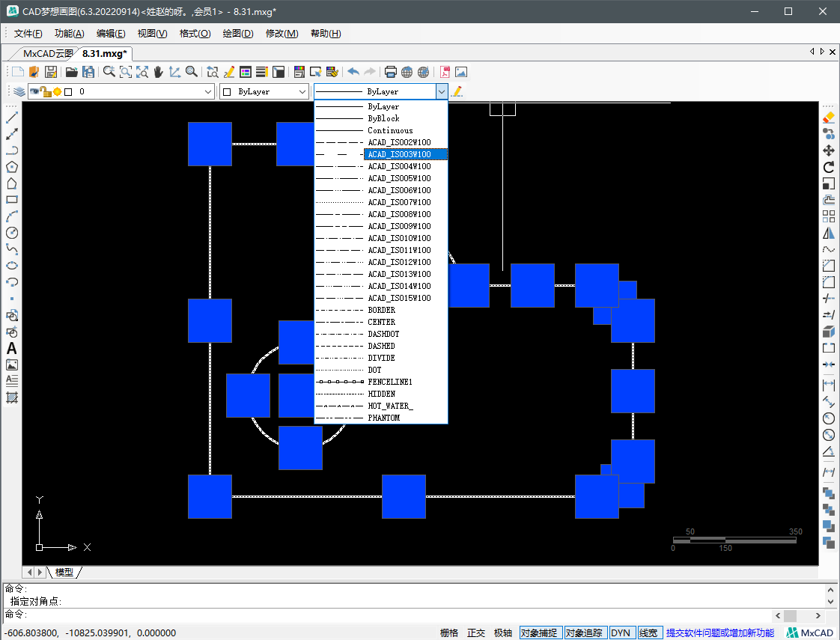Click the Print icon
840x640 pixels.
pyautogui.click(x=391, y=72)
